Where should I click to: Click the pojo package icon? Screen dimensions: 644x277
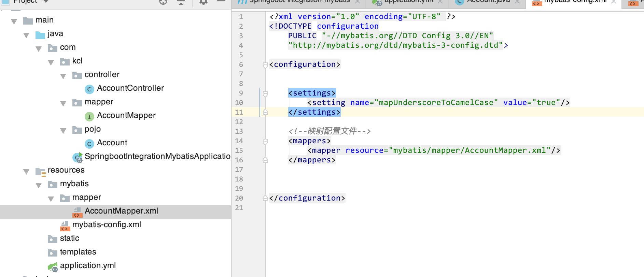[77, 130]
